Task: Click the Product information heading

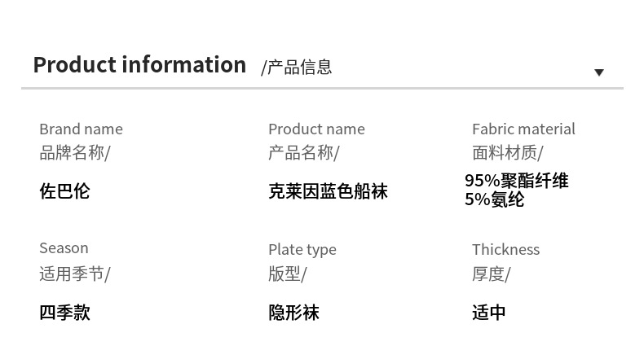Action: pyautogui.click(x=139, y=65)
